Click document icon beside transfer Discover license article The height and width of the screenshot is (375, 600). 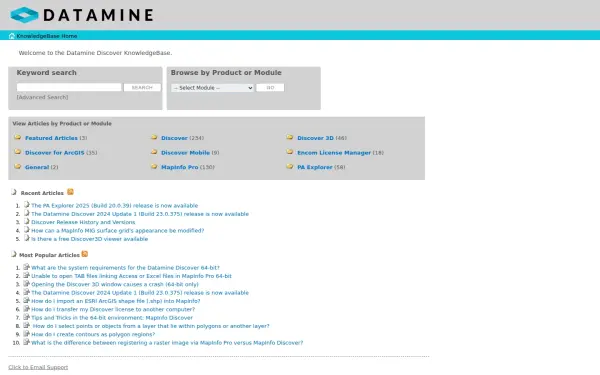coord(26,309)
